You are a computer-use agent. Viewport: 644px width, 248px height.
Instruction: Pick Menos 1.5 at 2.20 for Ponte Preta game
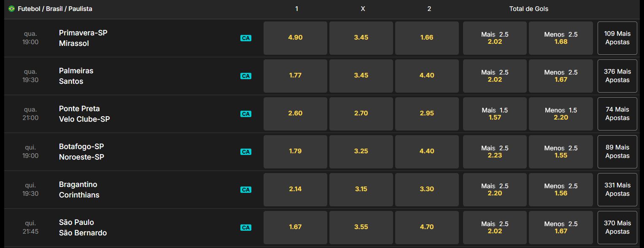click(560, 114)
